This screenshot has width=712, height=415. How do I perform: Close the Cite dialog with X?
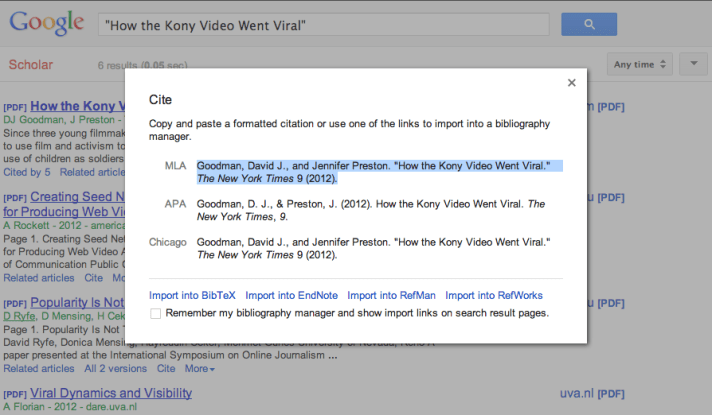coord(571,83)
